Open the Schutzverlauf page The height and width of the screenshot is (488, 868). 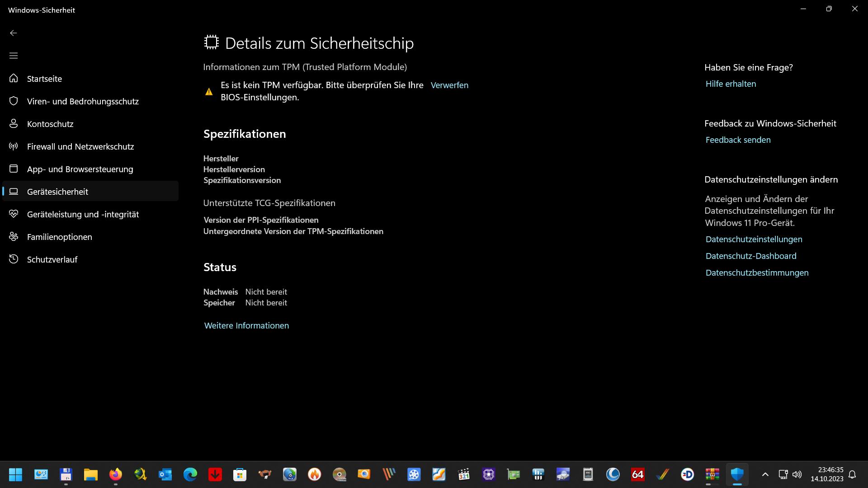[52, 259]
